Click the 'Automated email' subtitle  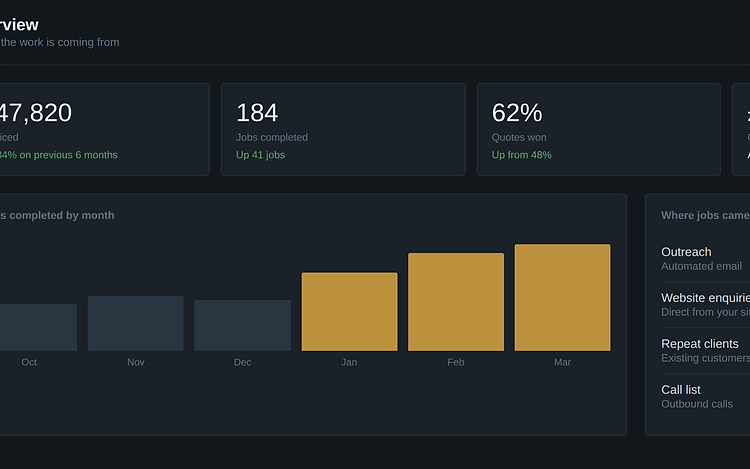click(701, 266)
